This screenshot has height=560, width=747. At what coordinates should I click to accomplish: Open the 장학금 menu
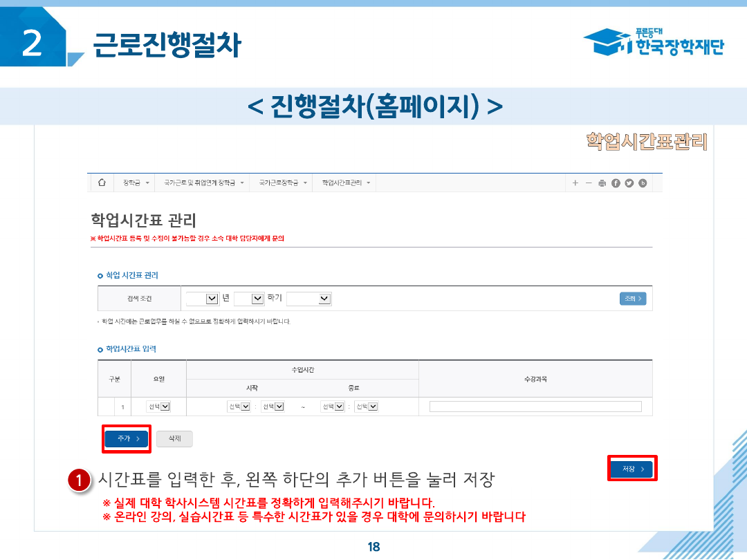click(x=136, y=183)
